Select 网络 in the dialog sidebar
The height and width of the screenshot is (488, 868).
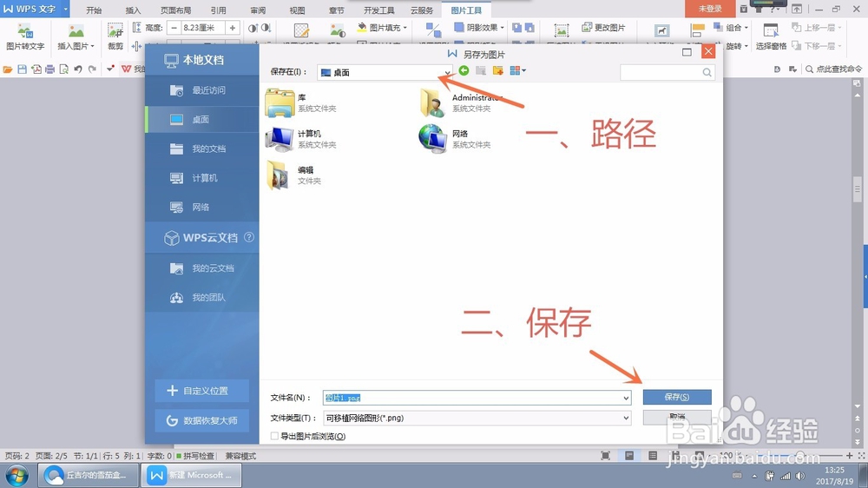pyautogui.click(x=202, y=208)
